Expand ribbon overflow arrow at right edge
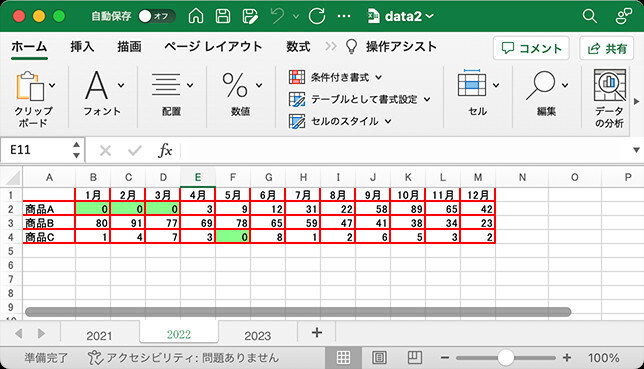Image resolution: width=644 pixels, height=369 pixels. click(x=636, y=101)
